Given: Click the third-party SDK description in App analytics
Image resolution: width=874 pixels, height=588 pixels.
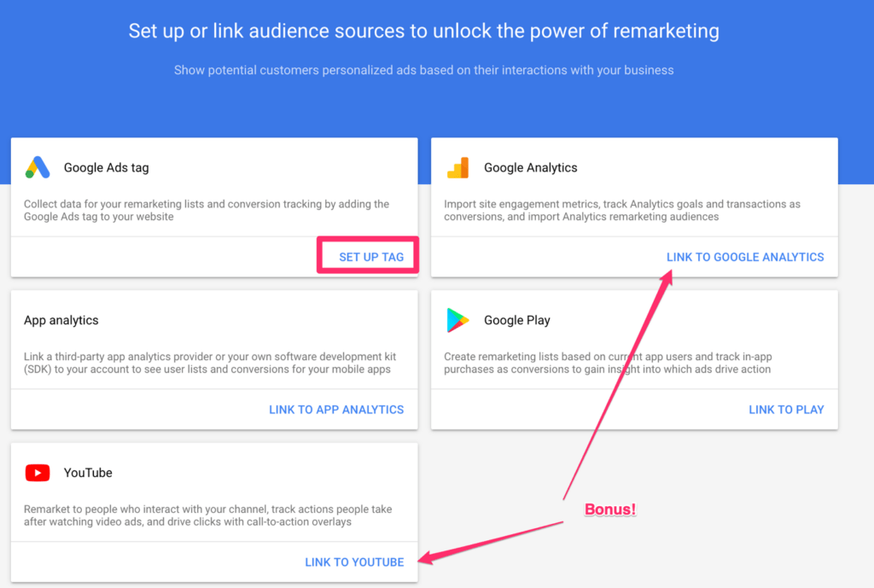Looking at the screenshot, I should [x=209, y=363].
